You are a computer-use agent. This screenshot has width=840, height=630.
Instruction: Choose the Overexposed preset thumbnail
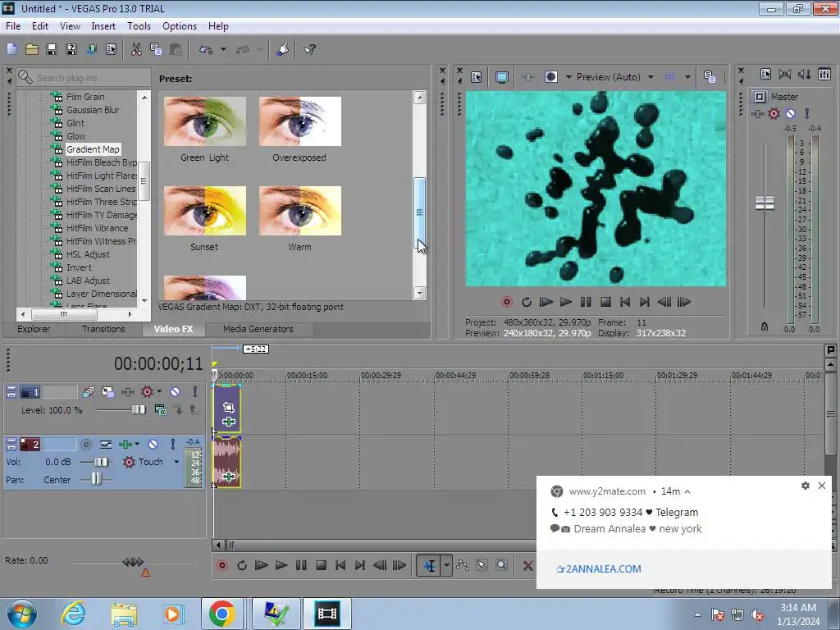(x=299, y=121)
